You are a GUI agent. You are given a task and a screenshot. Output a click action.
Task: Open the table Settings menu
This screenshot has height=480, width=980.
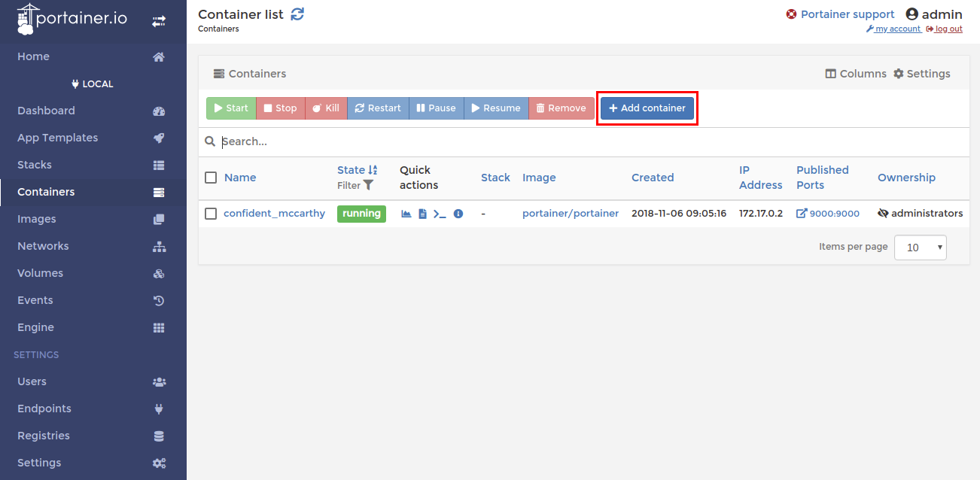[x=921, y=74]
